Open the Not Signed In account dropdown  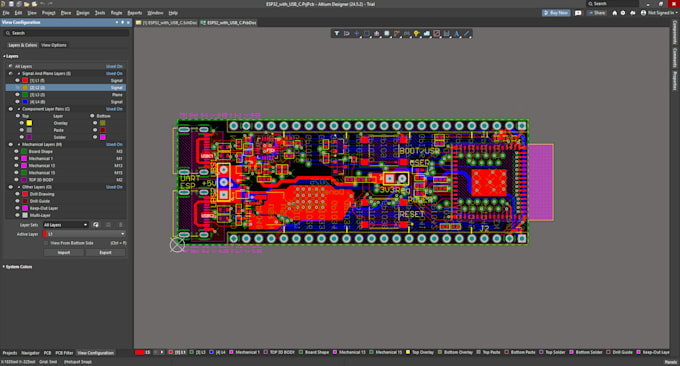(x=658, y=13)
